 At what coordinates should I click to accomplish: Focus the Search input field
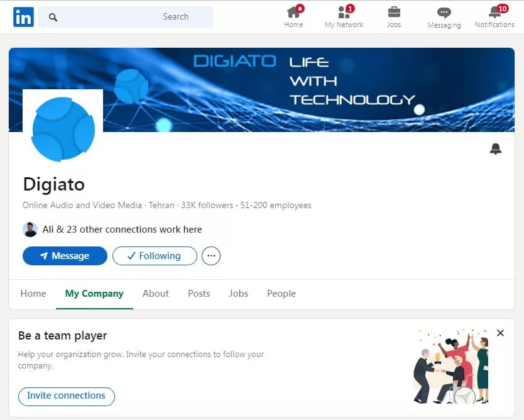(126, 17)
